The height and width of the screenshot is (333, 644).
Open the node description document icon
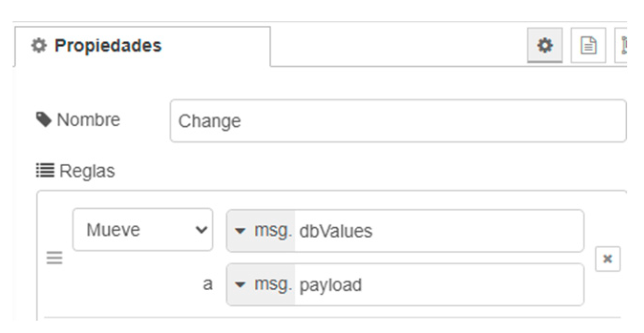pyautogui.click(x=588, y=45)
